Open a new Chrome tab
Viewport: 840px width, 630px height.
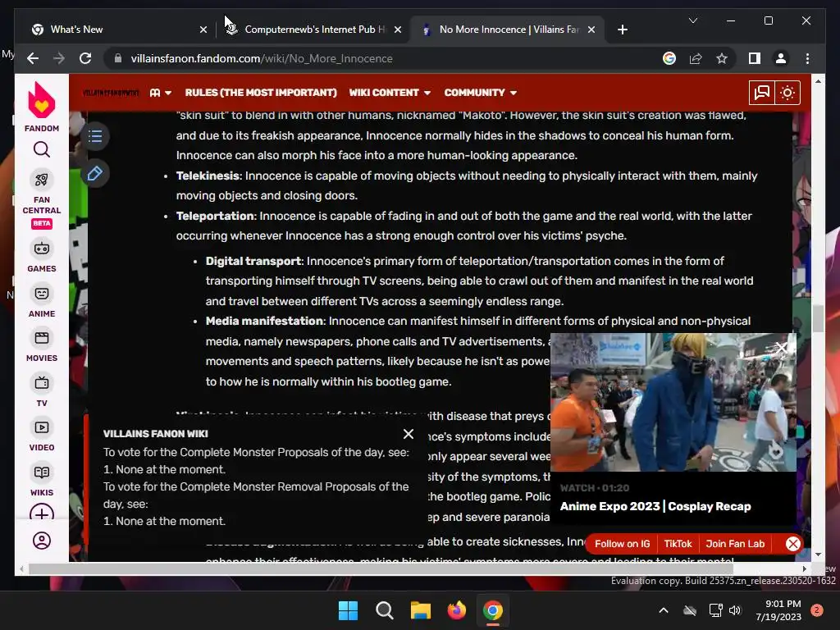tap(622, 30)
